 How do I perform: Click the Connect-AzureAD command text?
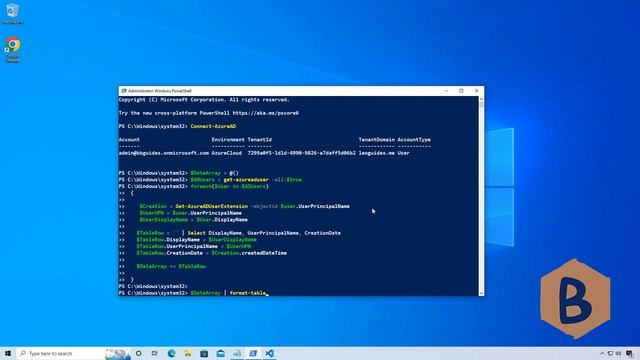(x=213, y=126)
